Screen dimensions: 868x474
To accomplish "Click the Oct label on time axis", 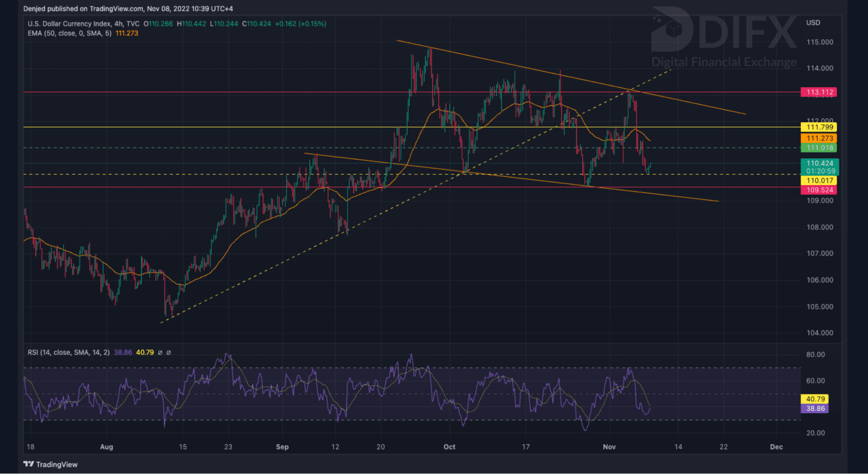I will tap(449, 447).
